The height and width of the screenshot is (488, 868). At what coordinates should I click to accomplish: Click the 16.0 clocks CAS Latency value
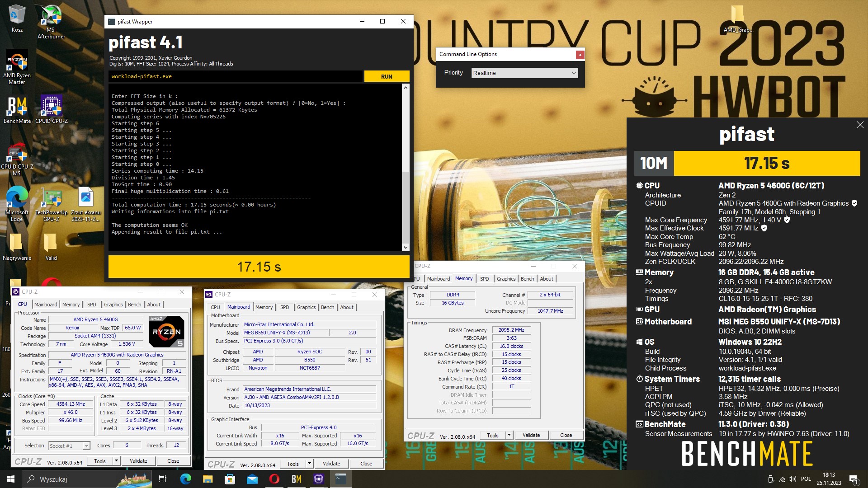[511, 346]
